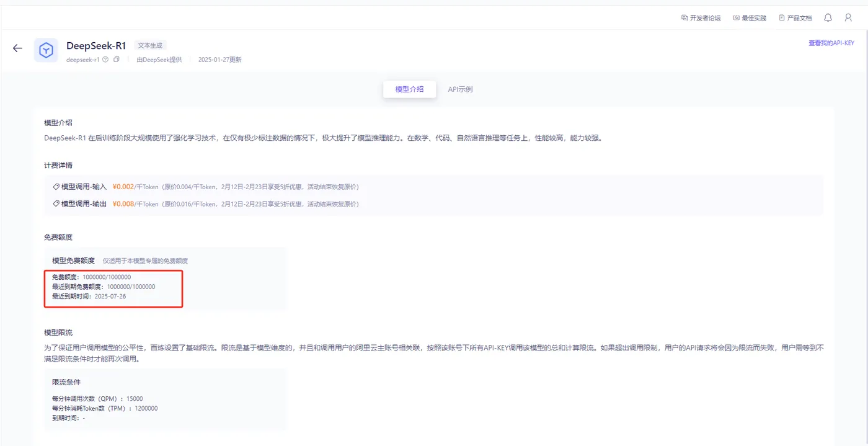Open the notification bell

point(828,18)
